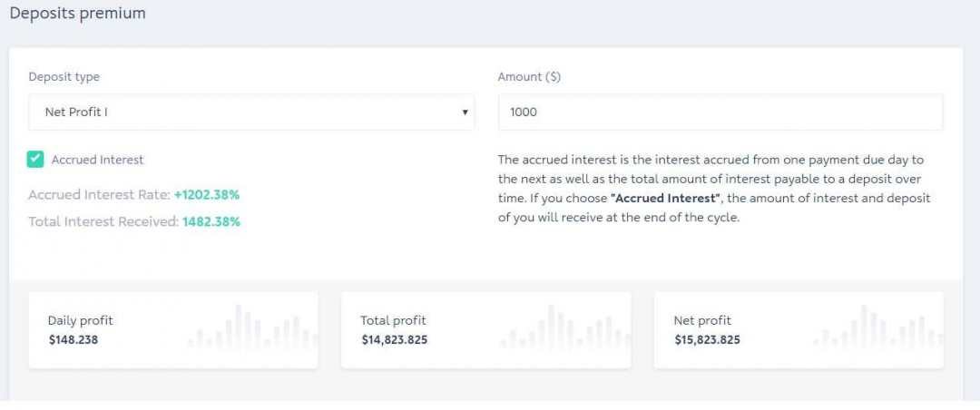Click the Total profit bar chart graphic
This screenshot has width=980, height=410.
(564, 327)
